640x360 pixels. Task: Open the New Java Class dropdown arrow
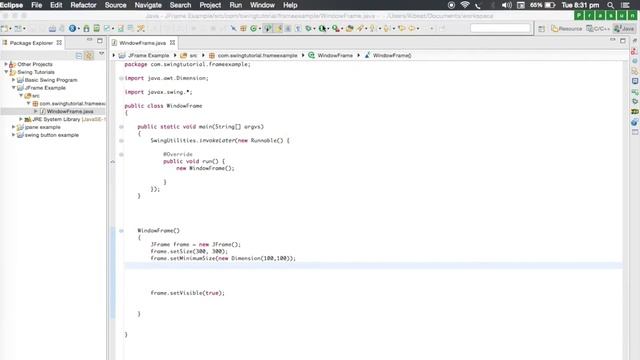click(260, 29)
